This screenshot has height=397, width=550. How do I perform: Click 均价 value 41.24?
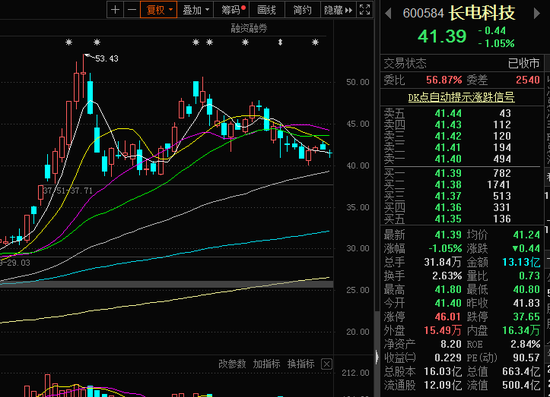(x=526, y=235)
